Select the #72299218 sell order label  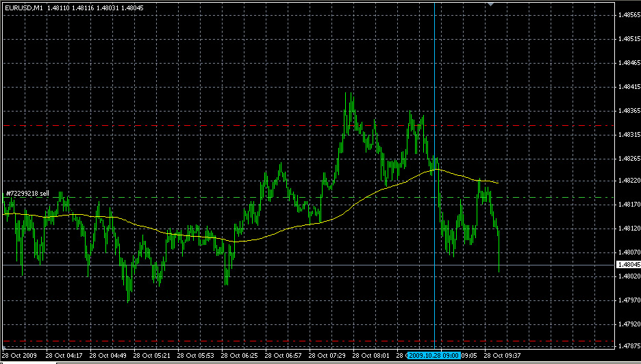(27, 194)
